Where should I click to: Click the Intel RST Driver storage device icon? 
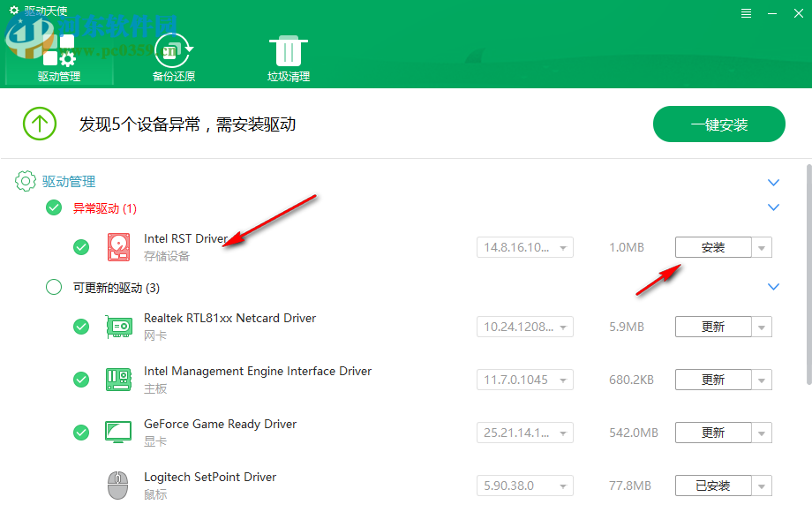[x=118, y=247]
